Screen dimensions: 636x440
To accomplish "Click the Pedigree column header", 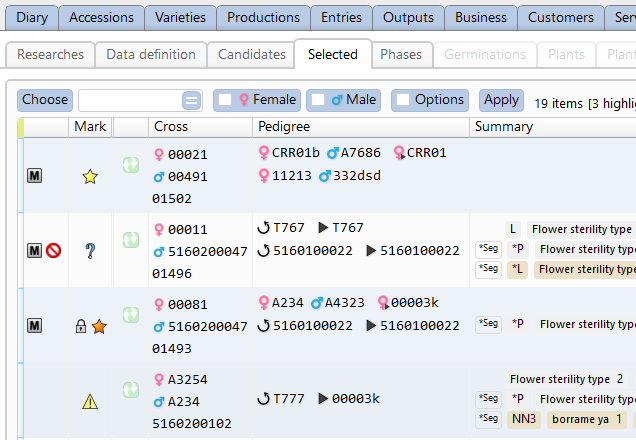I will click(x=284, y=126).
